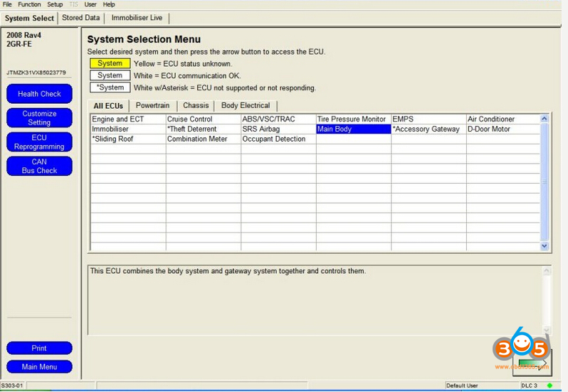Open ECU Reprogramming
Image resolution: width=568 pixels, height=392 pixels.
[x=39, y=142]
